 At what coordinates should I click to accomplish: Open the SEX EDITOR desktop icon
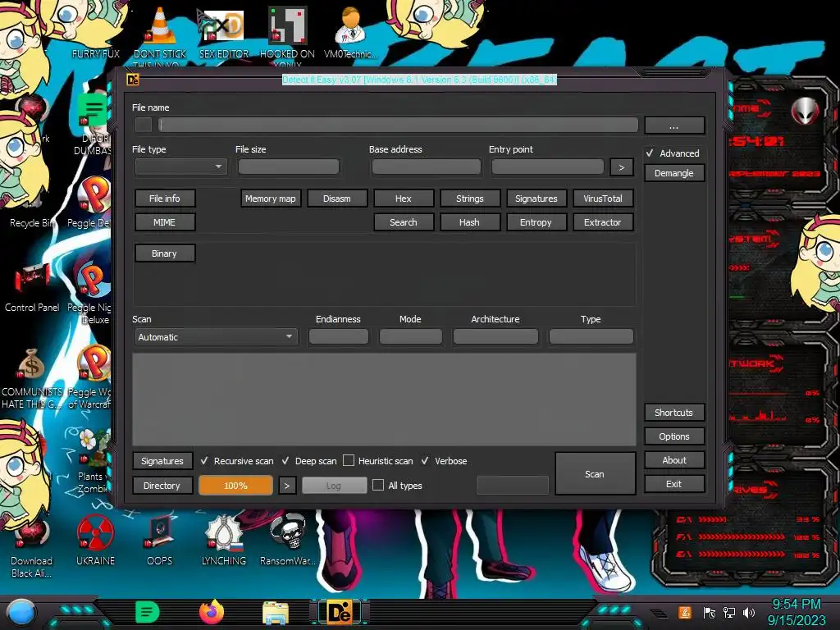(x=223, y=32)
